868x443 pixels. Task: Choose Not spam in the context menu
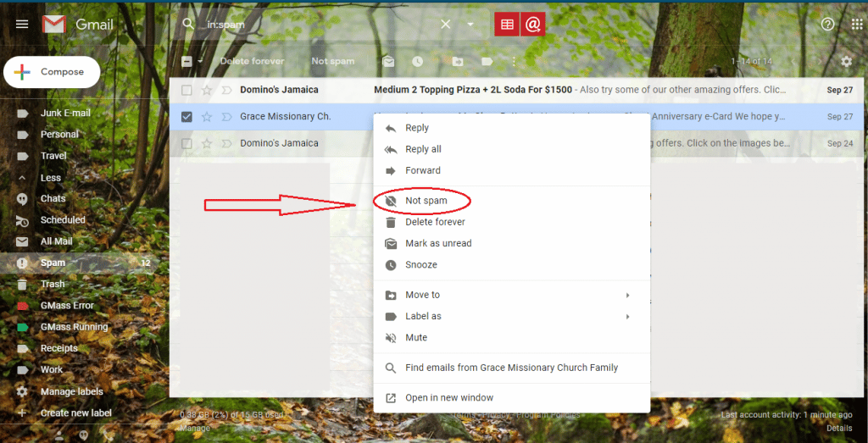pyautogui.click(x=426, y=201)
